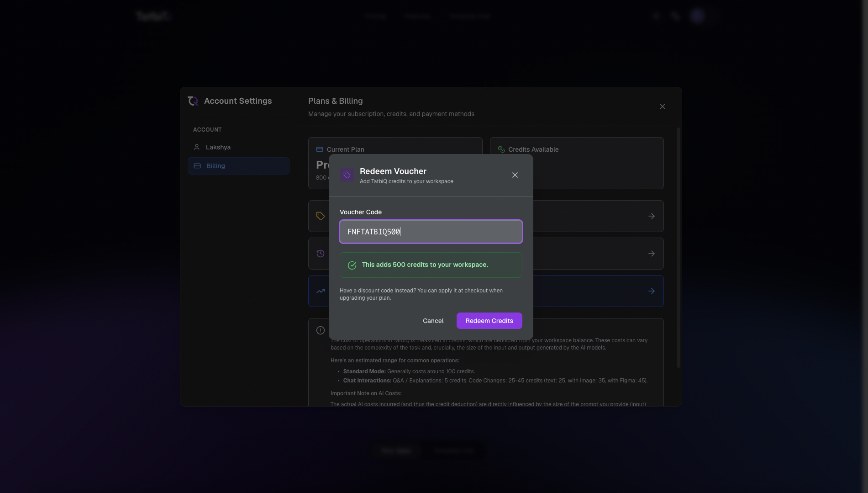Click the trending-up arrow icon row
Image resolution: width=868 pixels, height=493 pixels.
pyautogui.click(x=321, y=291)
